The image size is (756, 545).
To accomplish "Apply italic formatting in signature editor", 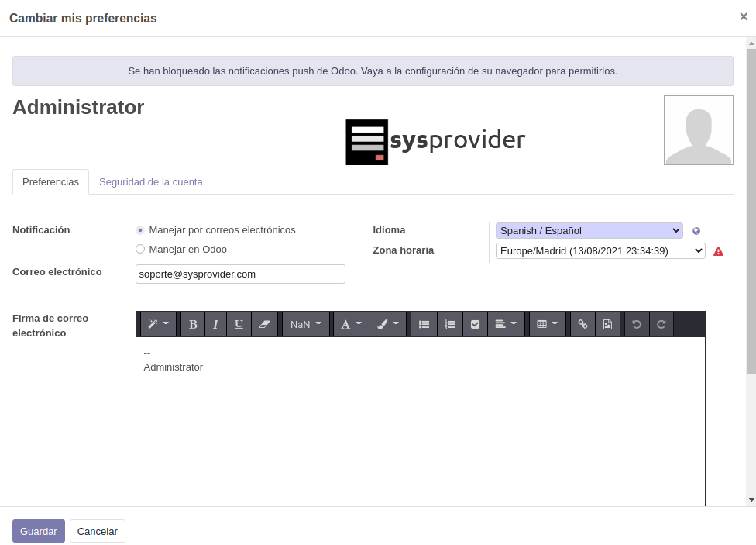I will click(215, 324).
